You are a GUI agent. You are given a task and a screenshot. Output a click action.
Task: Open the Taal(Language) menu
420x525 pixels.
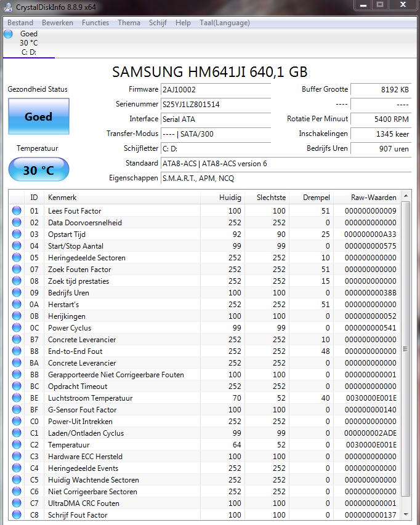pyautogui.click(x=225, y=23)
